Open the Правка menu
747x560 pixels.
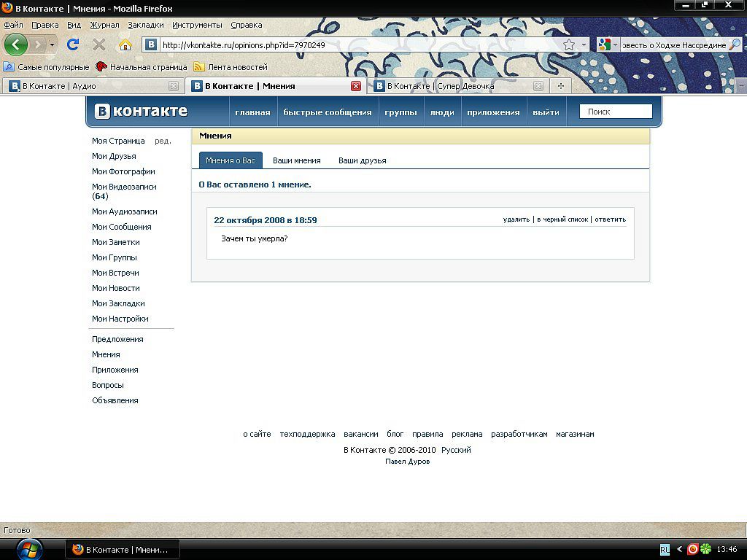pos(44,25)
